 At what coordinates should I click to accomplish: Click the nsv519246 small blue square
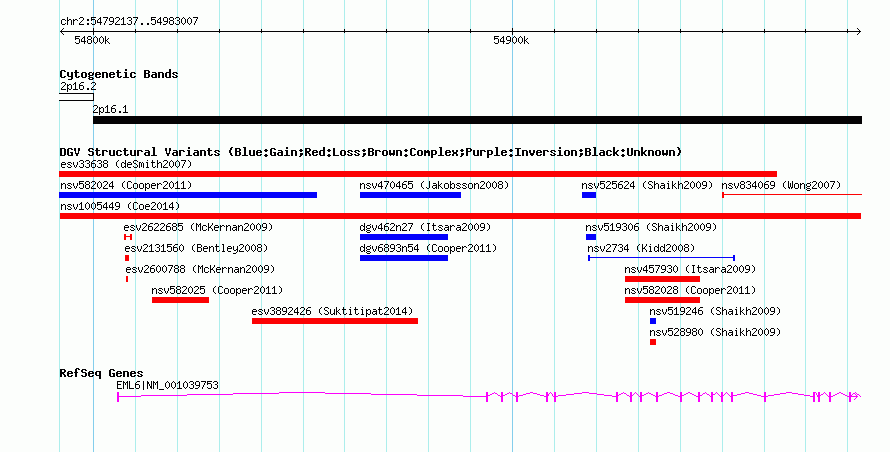pos(653,321)
